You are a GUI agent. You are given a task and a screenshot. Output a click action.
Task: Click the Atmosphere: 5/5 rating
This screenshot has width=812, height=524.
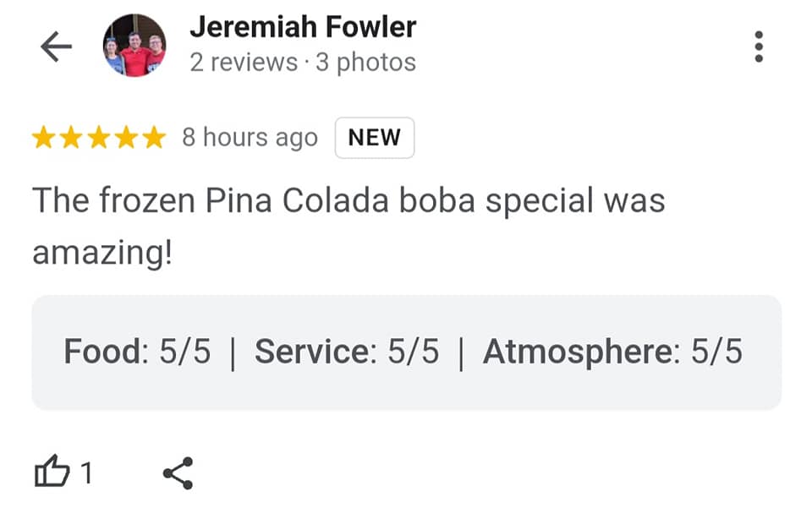612,352
